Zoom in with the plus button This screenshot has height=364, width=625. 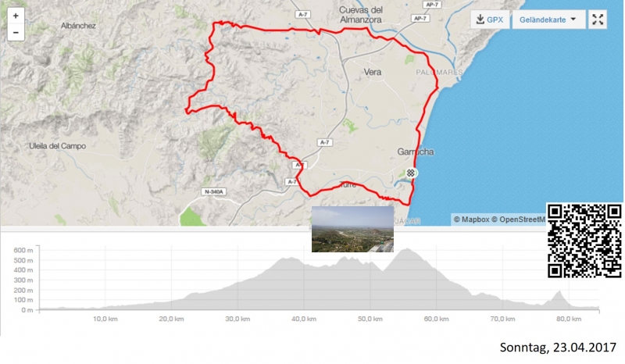click(x=16, y=16)
